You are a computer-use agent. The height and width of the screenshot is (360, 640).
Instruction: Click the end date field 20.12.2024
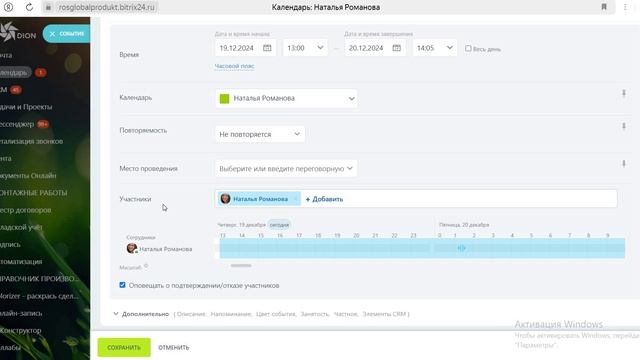tap(375, 48)
